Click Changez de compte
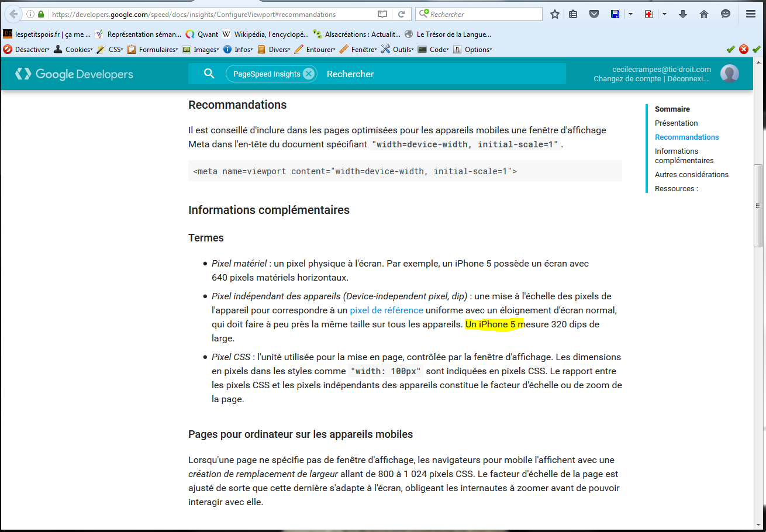 (x=627, y=78)
